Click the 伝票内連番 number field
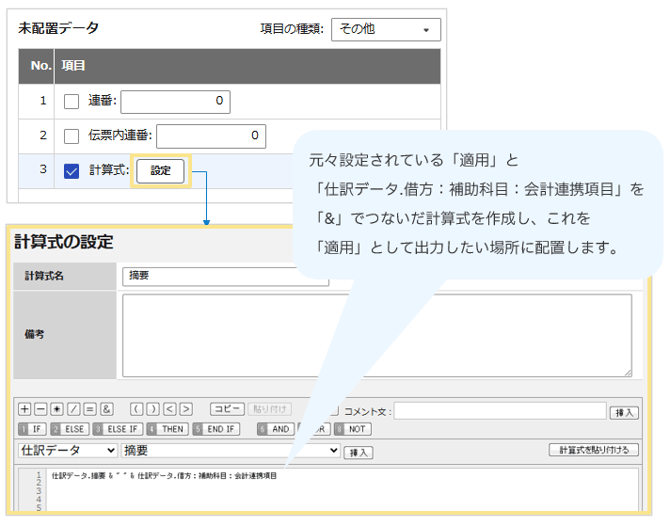 [x=211, y=136]
